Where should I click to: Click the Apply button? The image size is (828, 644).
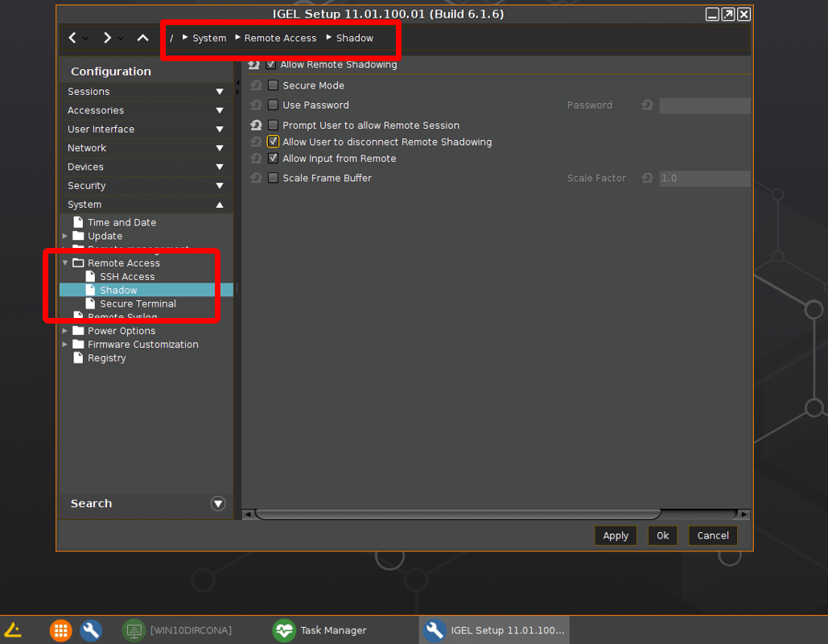point(616,535)
